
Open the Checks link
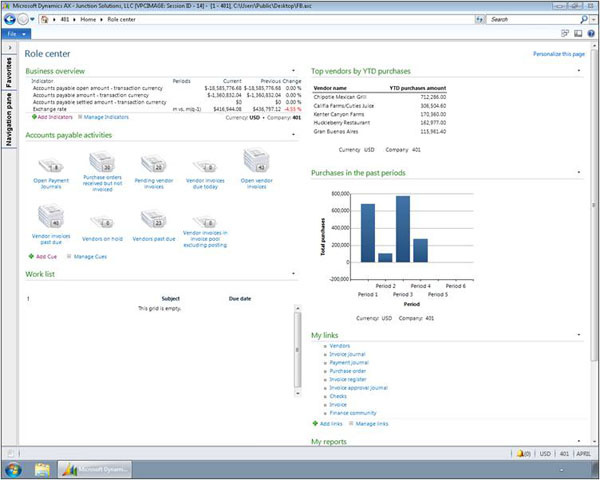click(x=338, y=396)
